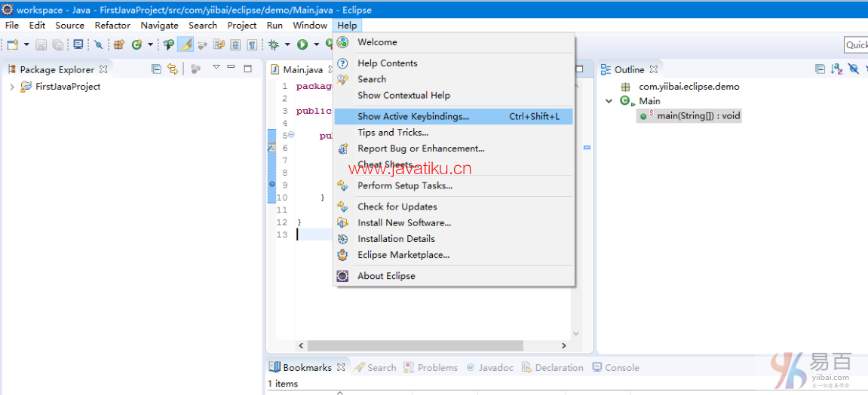The height and width of the screenshot is (395, 868).
Task: Toggle Link with Editor in Package Explorer
Action: (x=173, y=69)
